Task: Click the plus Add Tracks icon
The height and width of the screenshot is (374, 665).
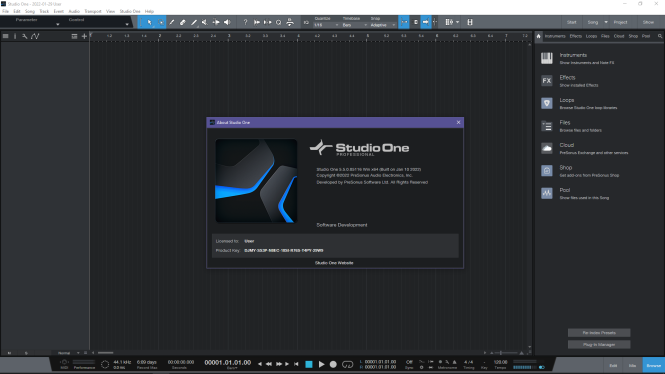Action: 84,36
